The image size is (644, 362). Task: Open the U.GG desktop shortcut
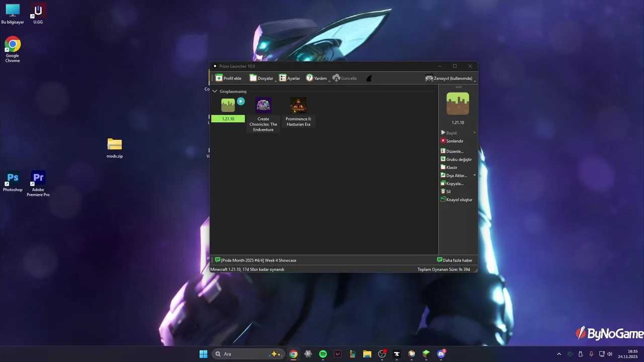[x=38, y=14]
